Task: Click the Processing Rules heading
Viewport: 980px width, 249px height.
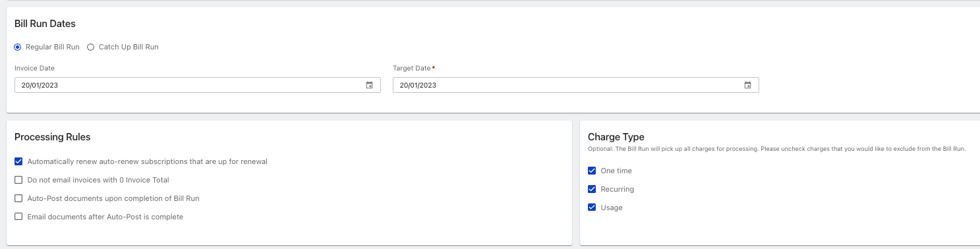Action: point(52,137)
